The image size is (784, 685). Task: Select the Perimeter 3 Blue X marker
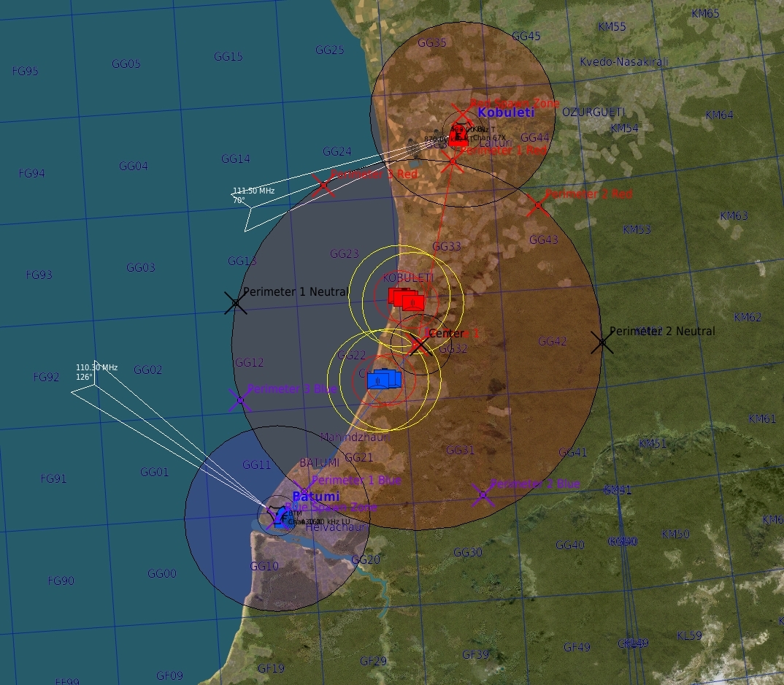(239, 399)
